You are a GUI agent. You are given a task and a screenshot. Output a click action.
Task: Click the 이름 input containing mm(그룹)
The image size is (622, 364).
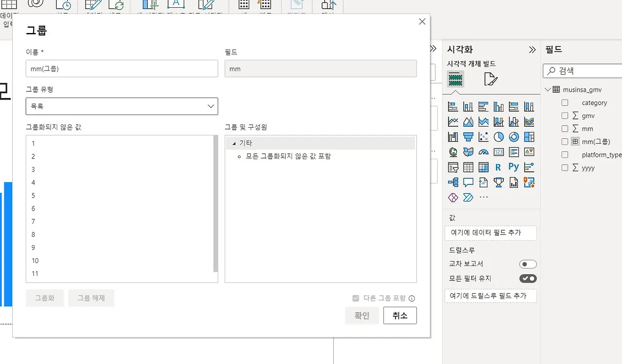click(122, 68)
